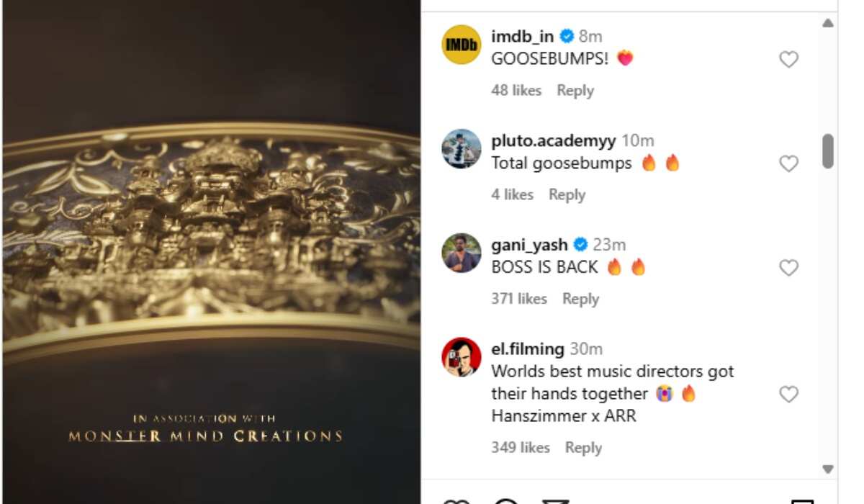Open gani_yash's profile picture
864x504 pixels.
click(461, 253)
